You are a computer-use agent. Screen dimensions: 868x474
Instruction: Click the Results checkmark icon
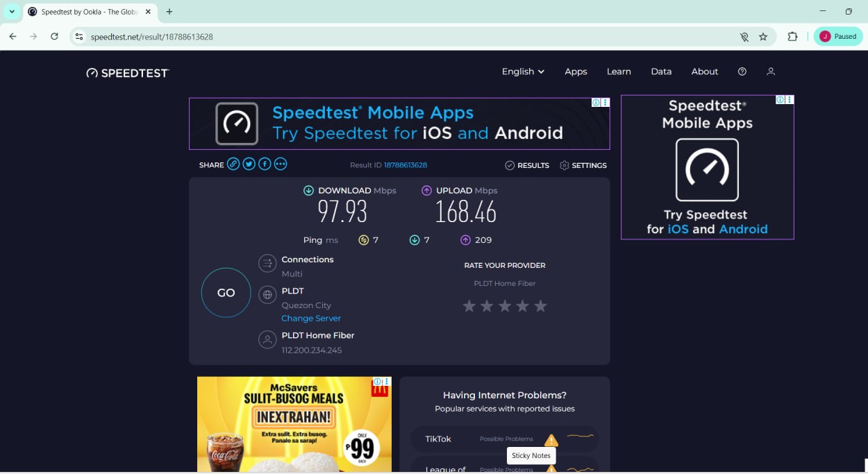point(510,165)
